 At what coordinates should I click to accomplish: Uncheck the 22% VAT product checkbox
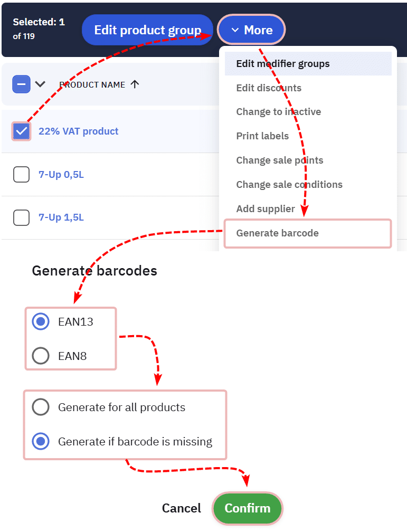pyautogui.click(x=22, y=131)
